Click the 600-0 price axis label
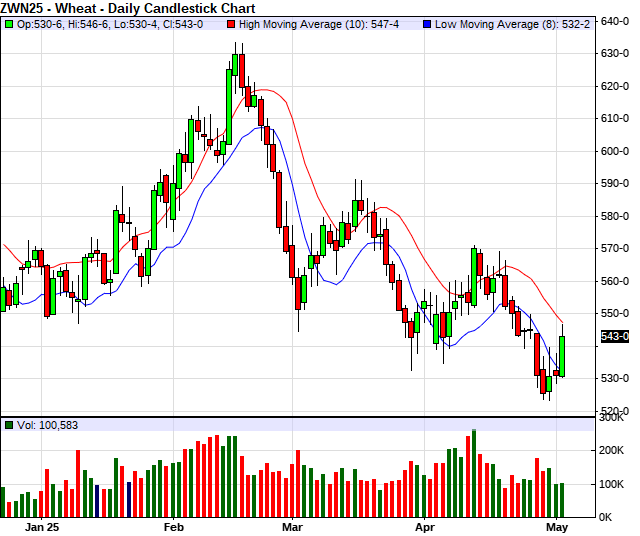 tap(616, 151)
